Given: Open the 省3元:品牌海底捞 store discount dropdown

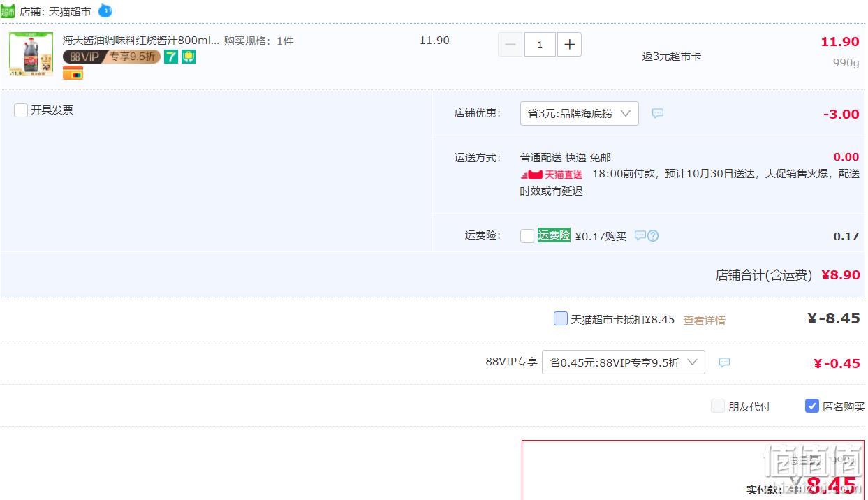Looking at the screenshot, I should [580, 113].
